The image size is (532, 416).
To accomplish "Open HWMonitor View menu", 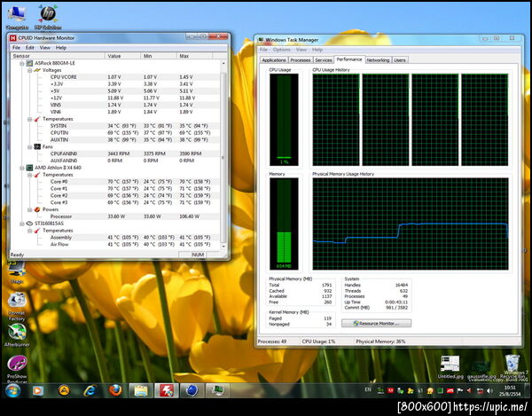I will click(45, 48).
